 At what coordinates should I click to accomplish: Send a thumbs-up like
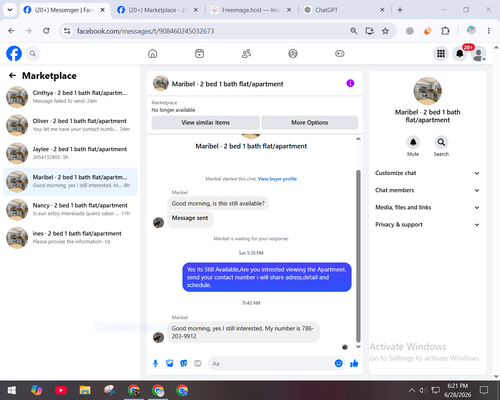coord(354,363)
